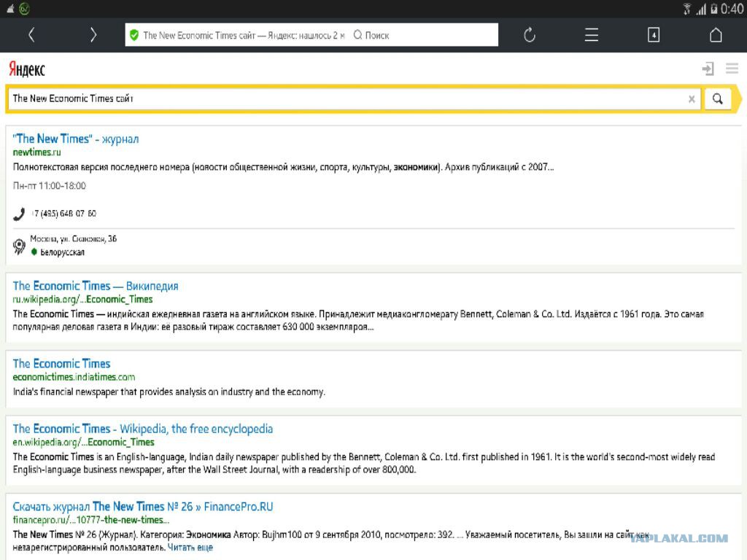Reload the page with the refresh icon
This screenshot has height=560, width=747.
coord(530,35)
